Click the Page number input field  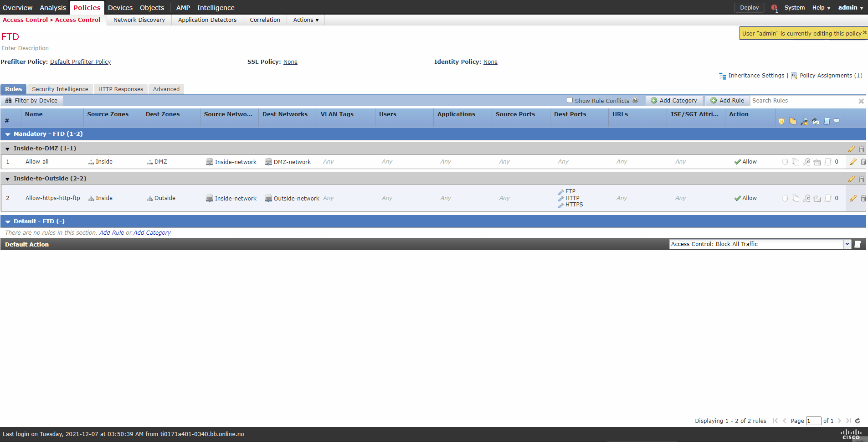(x=813, y=421)
